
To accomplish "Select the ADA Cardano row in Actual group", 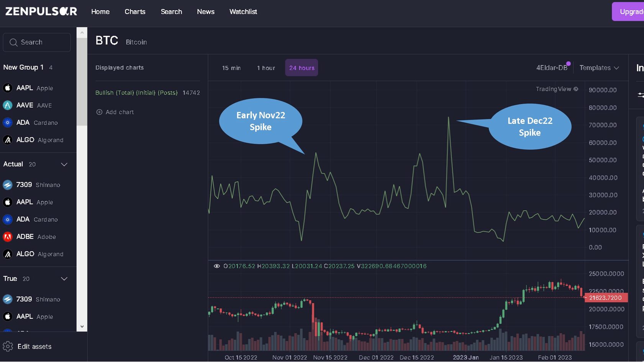I will (38, 219).
